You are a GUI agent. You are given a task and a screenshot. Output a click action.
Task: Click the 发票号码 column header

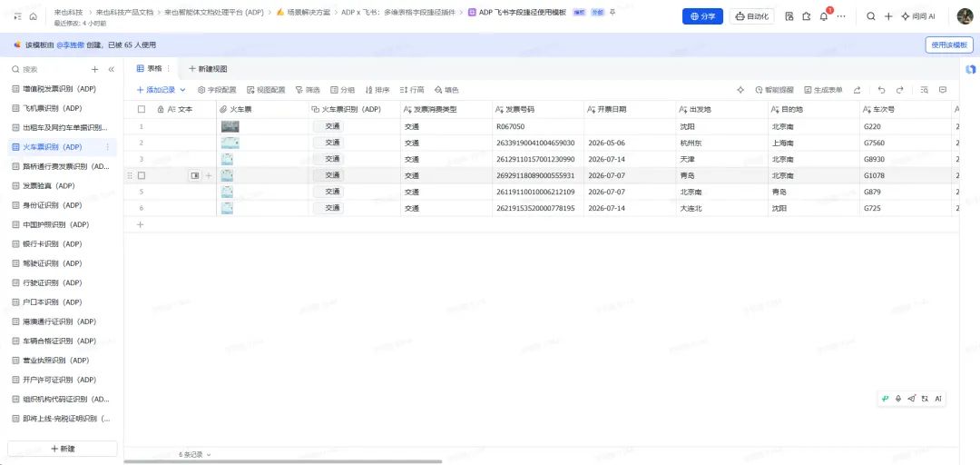[x=537, y=110]
